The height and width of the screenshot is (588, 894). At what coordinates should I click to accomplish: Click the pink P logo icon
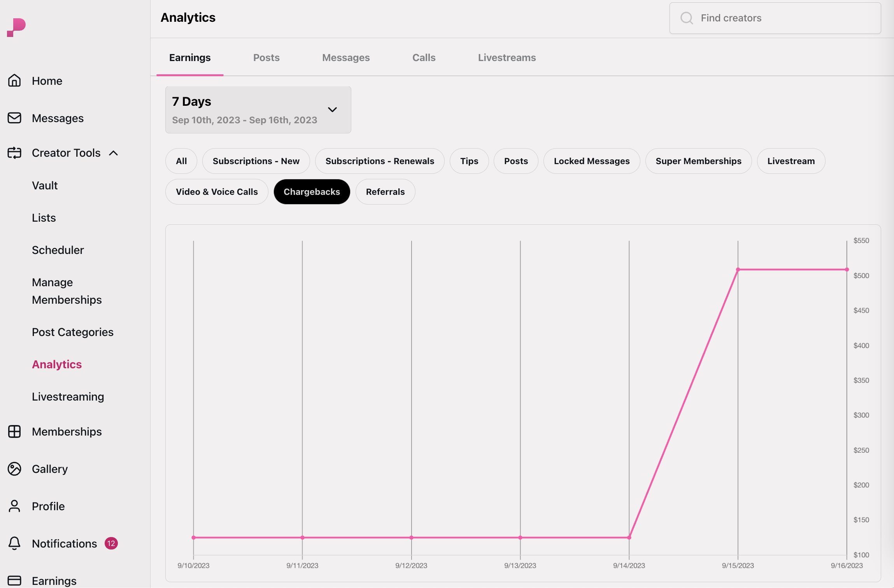click(x=16, y=27)
